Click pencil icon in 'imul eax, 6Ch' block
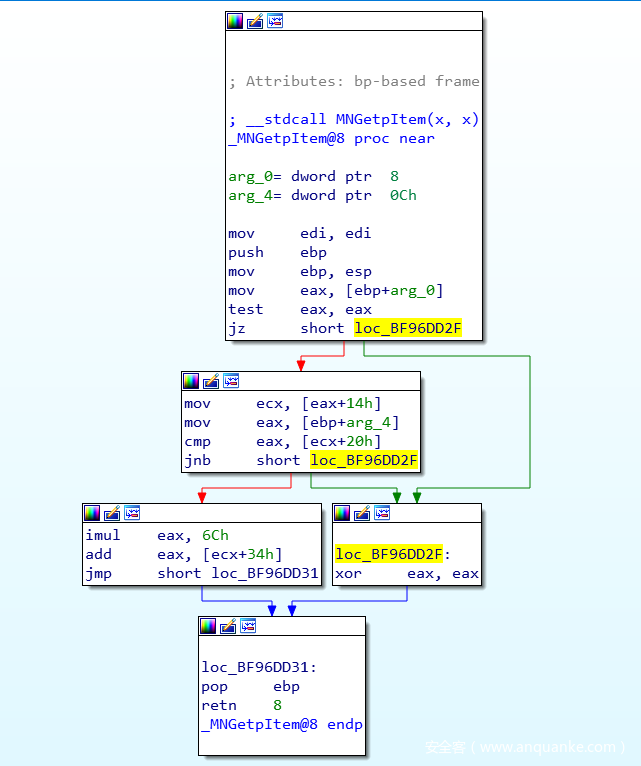This screenshot has height=766, width=641. click(x=112, y=513)
